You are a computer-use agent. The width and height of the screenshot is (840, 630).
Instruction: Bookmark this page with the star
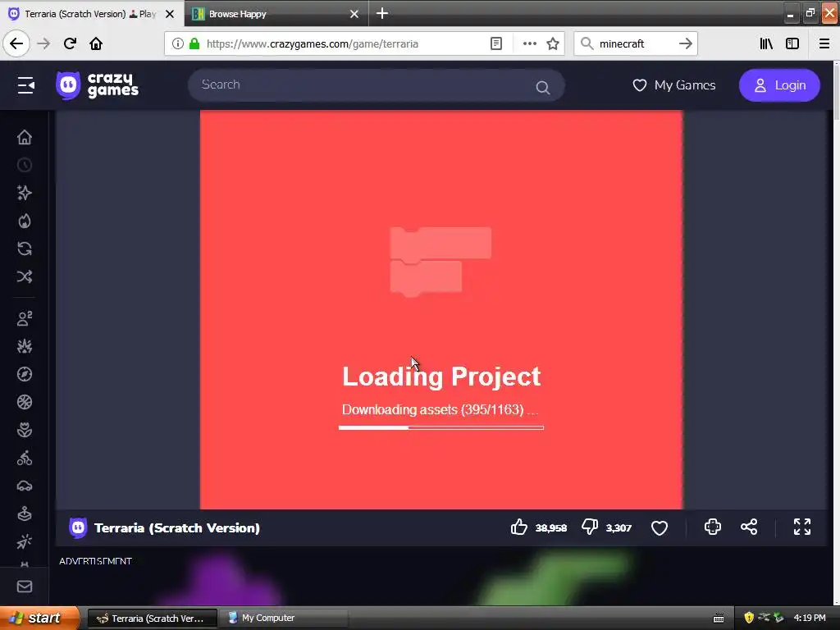(553, 43)
